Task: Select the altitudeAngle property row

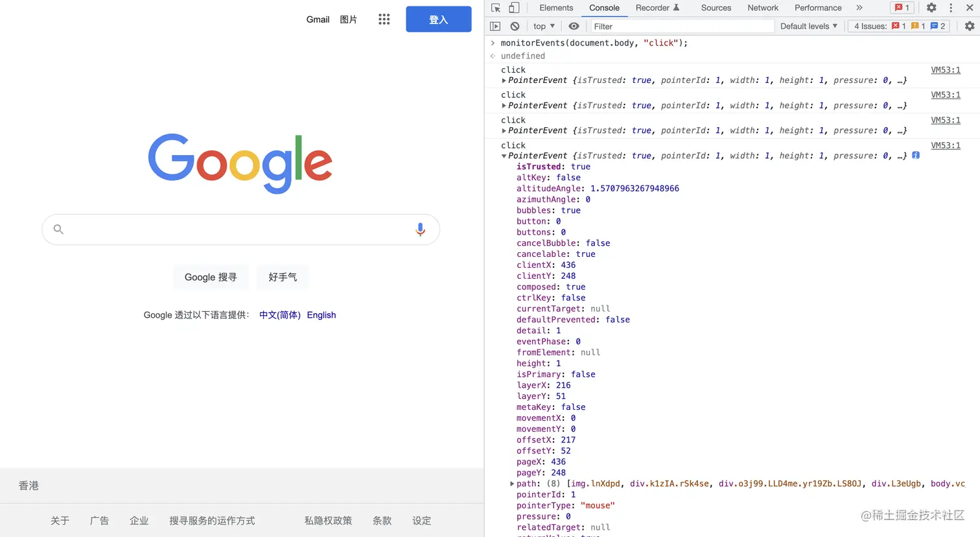Action: point(598,189)
